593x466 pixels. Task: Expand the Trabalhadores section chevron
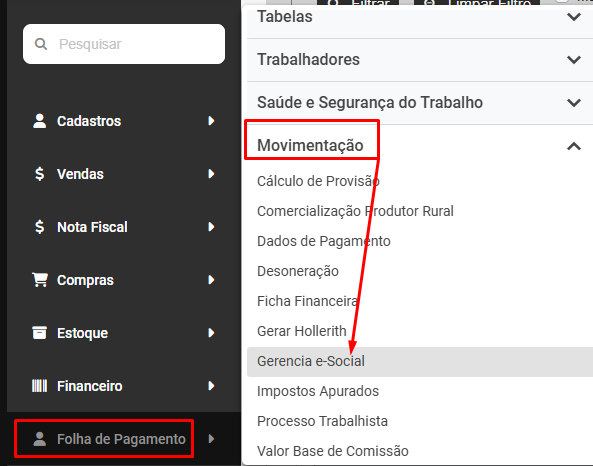coord(574,60)
